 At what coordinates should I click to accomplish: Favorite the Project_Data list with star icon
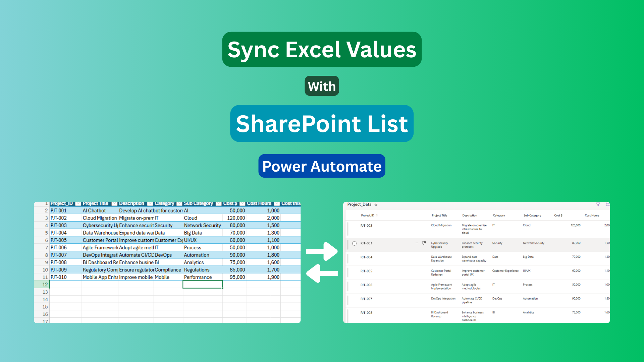coord(376,204)
